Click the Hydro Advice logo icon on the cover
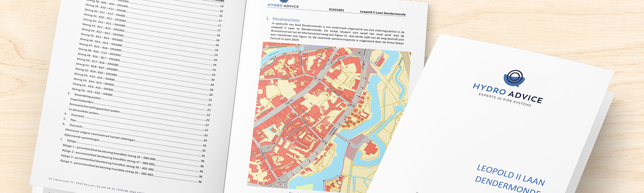Viewport: 644px width, 193px height. coord(514,79)
